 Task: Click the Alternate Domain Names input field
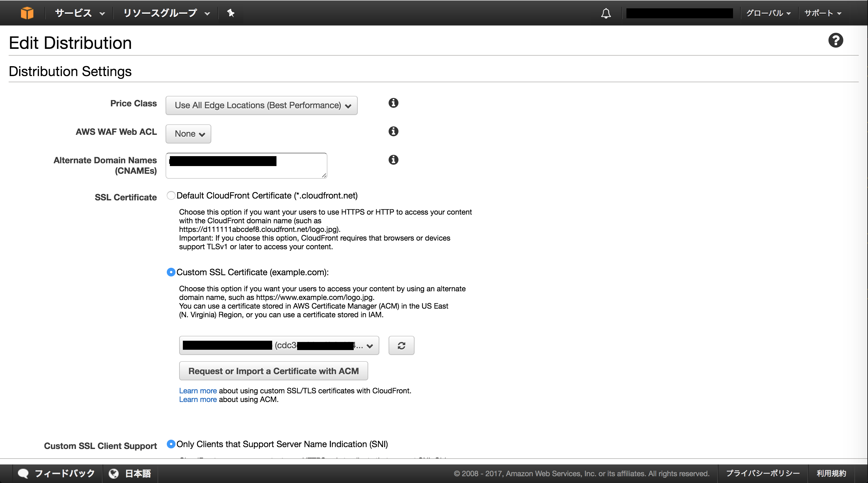coord(246,165)
